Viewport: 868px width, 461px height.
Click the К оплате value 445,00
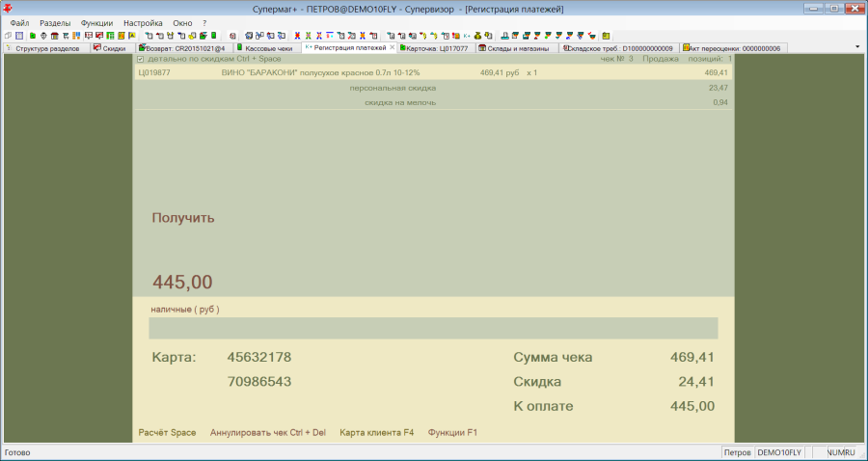click(692, 406)
